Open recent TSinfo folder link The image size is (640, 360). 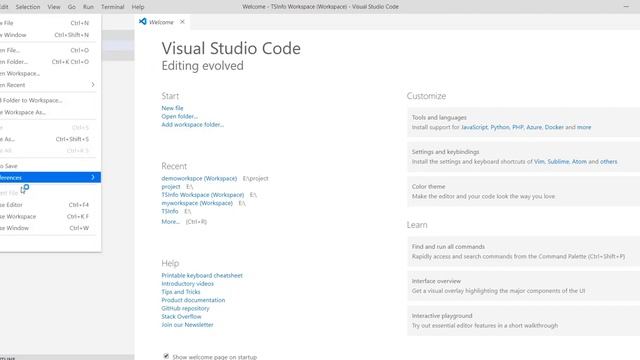(170, 211)
